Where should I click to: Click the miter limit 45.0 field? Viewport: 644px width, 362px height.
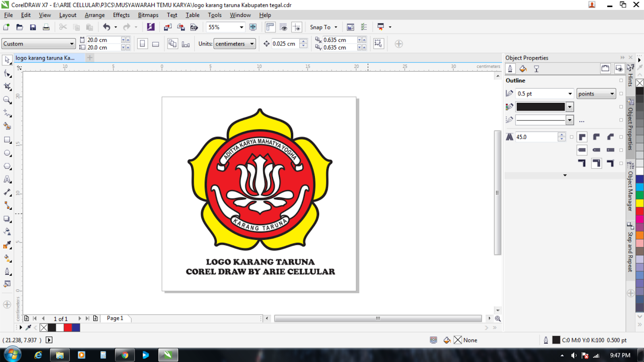pyautogui.click(x=537, y=137)
